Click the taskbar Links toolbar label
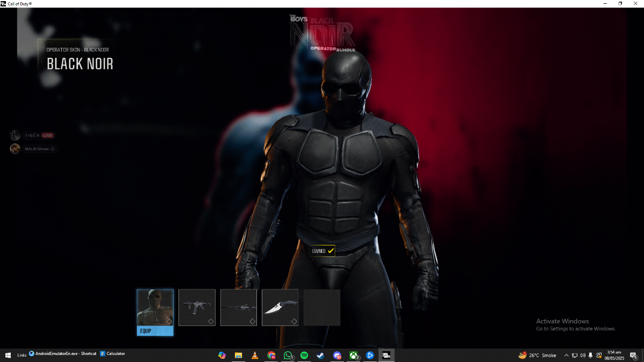The image size is (644, 362). click(22, 356)
